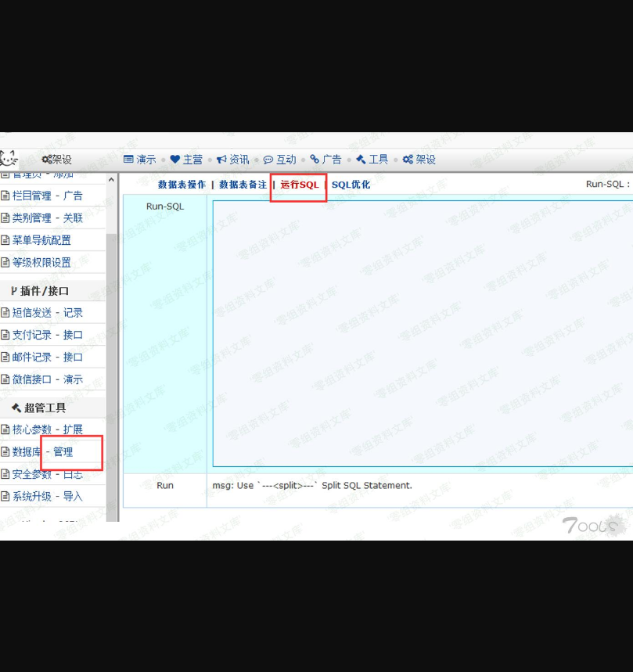
Task: Click the cat logo icon
Action: [8, 158]
